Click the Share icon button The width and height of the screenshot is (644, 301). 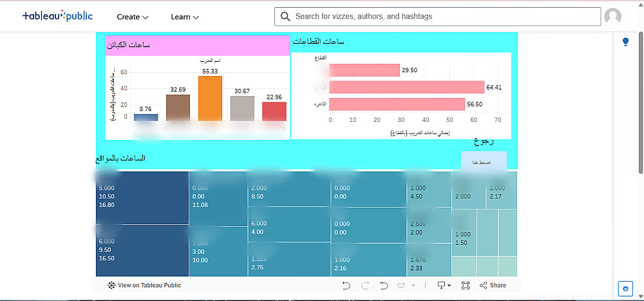pos(493,286)
